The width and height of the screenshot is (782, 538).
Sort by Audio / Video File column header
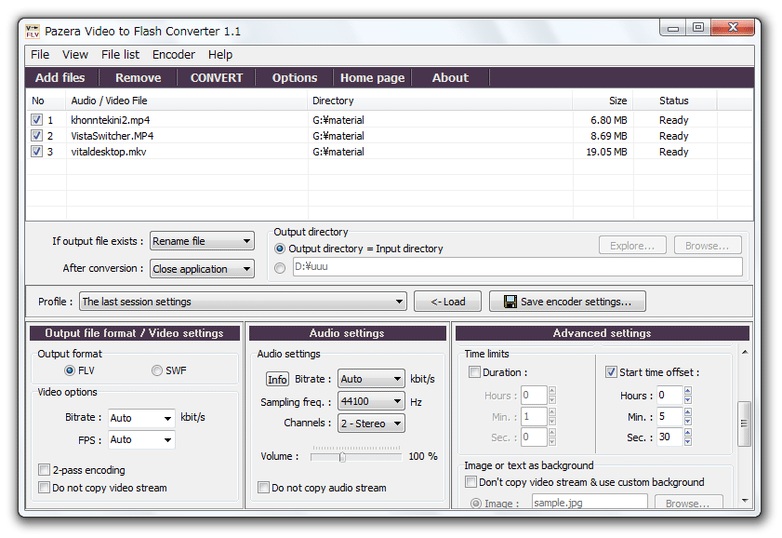(x=187, y=101)
